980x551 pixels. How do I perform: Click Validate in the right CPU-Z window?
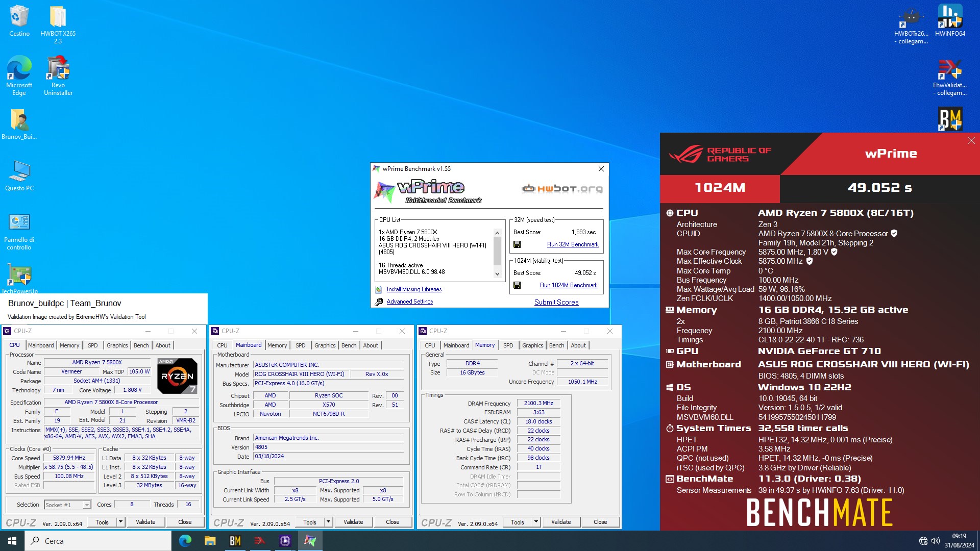(561, 522)
